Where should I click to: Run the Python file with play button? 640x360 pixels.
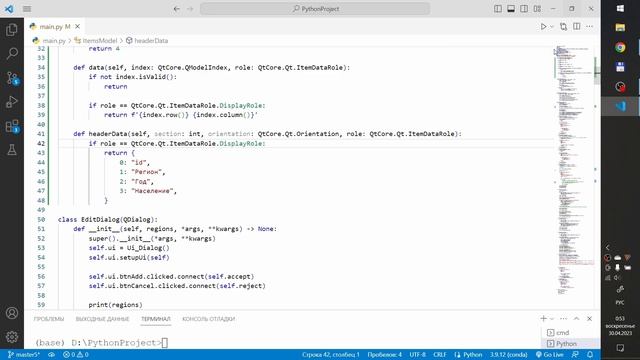pyautogui.click(x=543, y=27)
